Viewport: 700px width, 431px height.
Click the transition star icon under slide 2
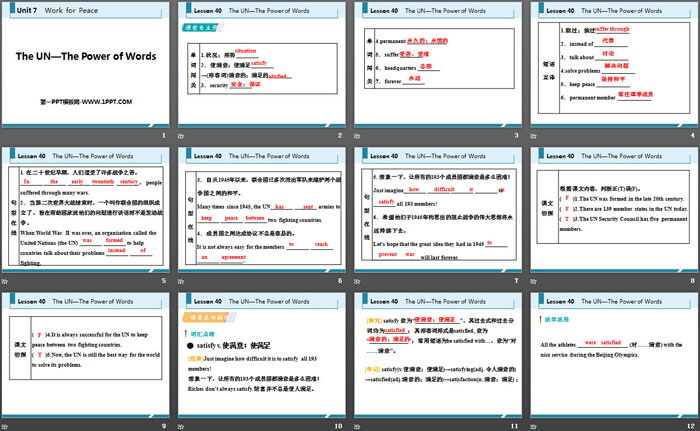click(x=181, y=136)
